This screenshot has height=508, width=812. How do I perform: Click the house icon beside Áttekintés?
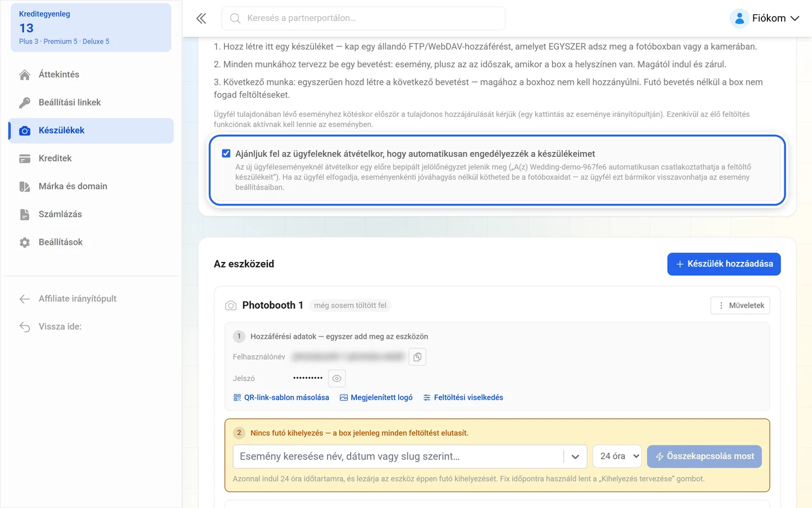[25, 75]
